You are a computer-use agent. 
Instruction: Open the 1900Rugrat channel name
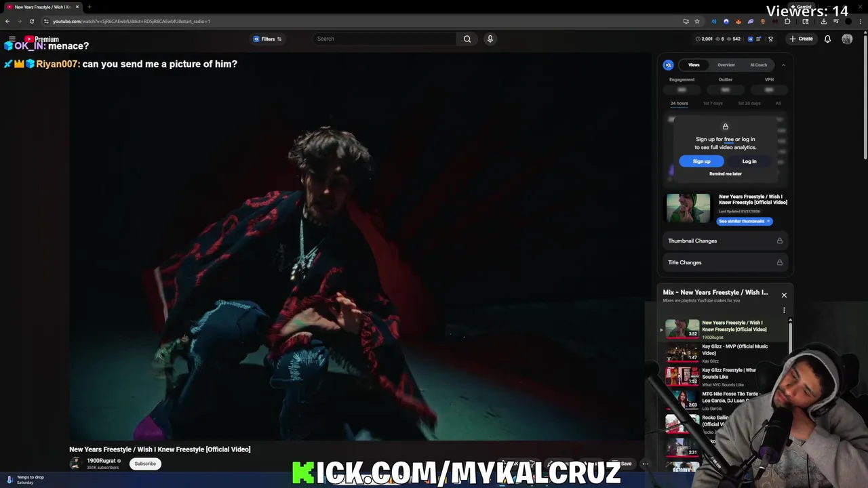(x=101, y=461)
